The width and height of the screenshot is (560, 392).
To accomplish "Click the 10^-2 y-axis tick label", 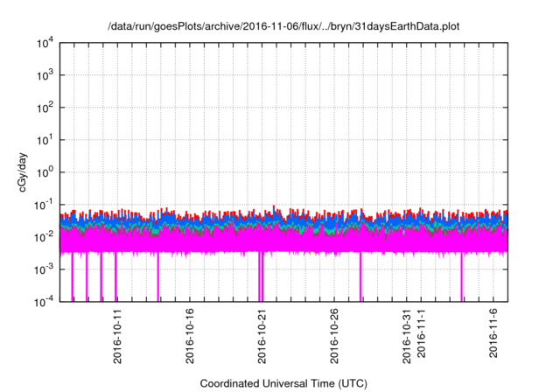I will tap(45, 237).
